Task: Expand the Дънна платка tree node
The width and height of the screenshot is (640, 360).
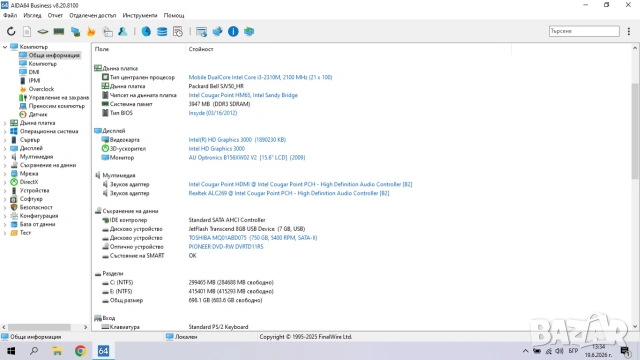Action: [5, 123]
